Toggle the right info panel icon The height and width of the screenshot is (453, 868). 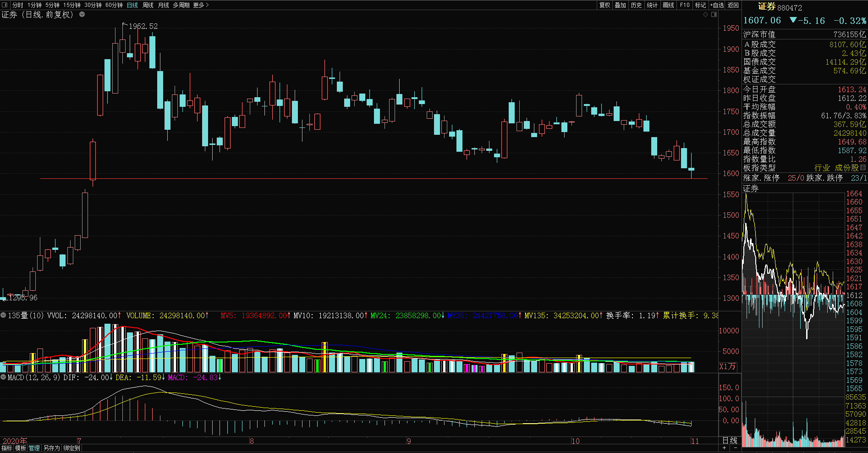coord(714,15)
